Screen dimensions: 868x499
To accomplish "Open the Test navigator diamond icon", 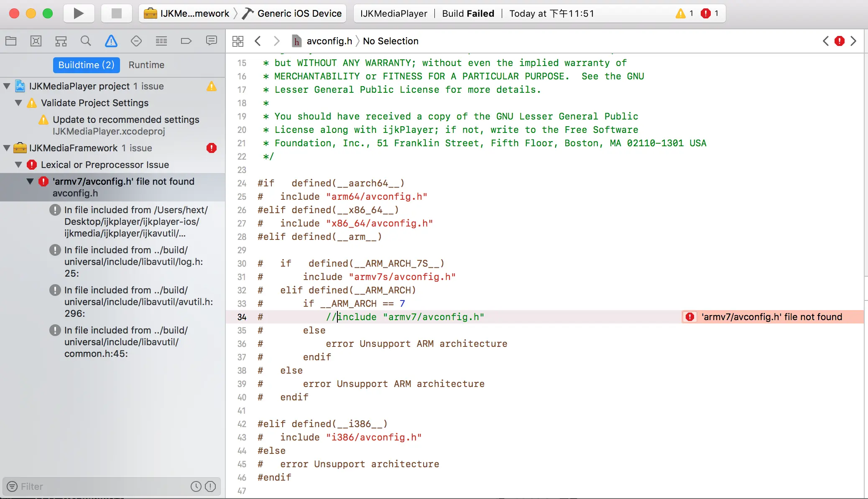I will point(136,41).
